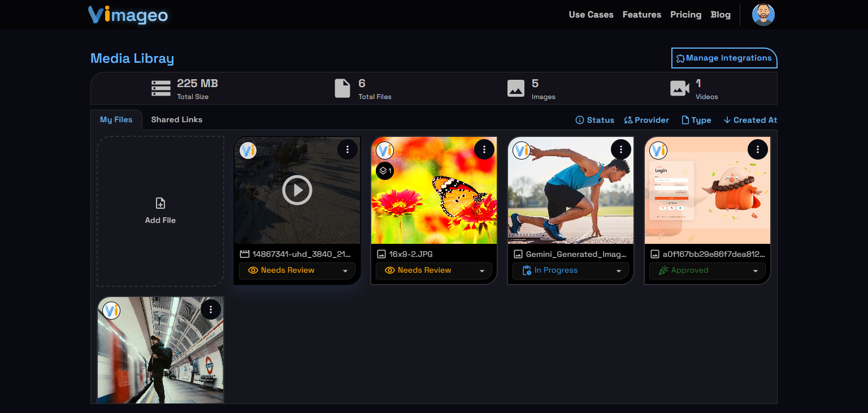The height and width of the screenshot is (413, 868).
Task: Open the Vimageo logo home link
Action: point(128,15)
